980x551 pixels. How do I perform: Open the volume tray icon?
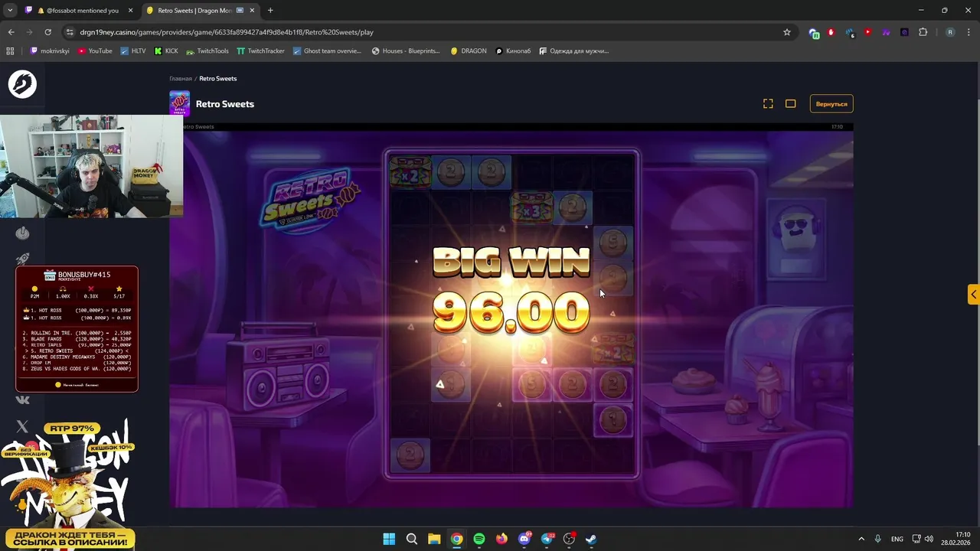coord(929,539)
